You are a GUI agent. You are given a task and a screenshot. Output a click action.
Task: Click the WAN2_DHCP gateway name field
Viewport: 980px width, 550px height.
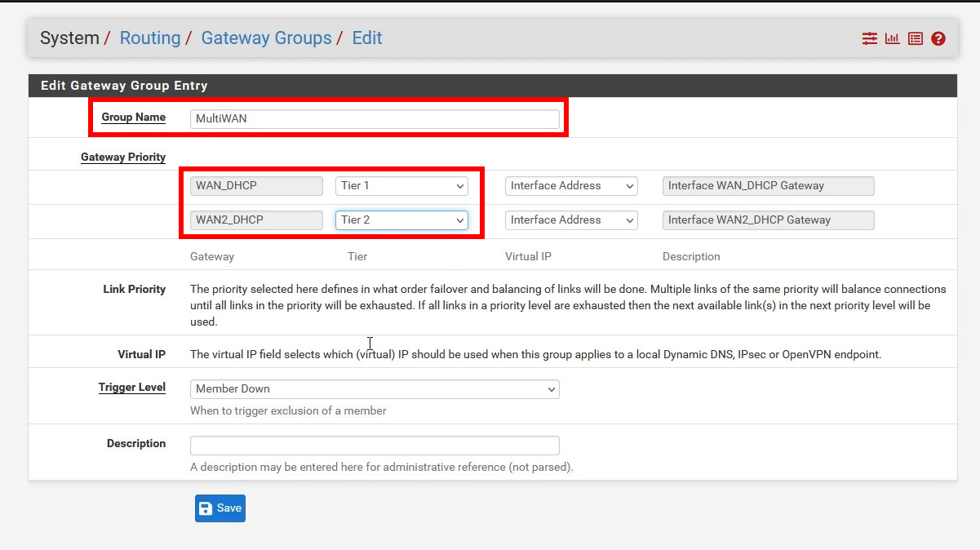[x=256, y=220]
